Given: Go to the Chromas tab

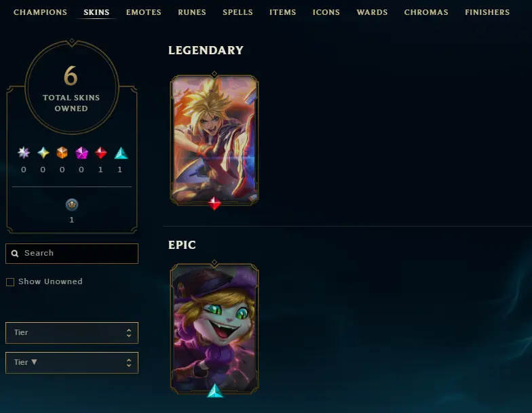Looking at the screenshot, I should [x=426, y=12].
